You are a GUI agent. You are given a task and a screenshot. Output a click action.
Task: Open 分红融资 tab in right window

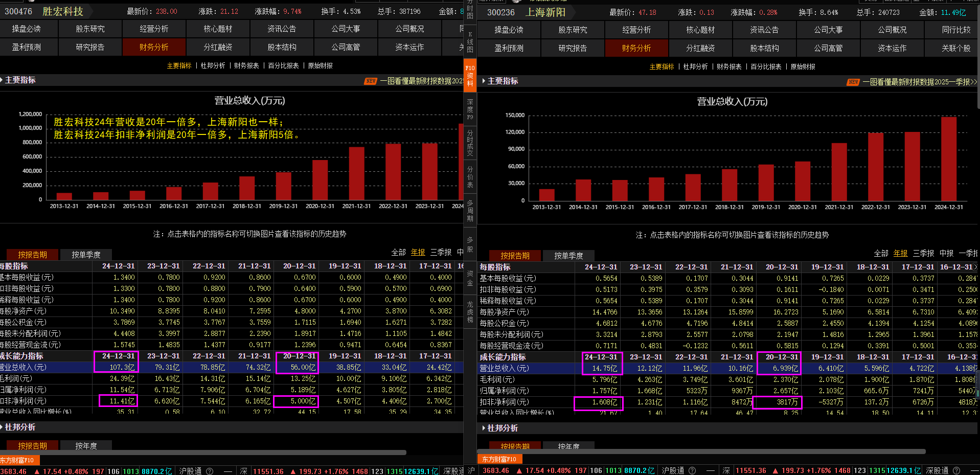[x=700, y=49]
